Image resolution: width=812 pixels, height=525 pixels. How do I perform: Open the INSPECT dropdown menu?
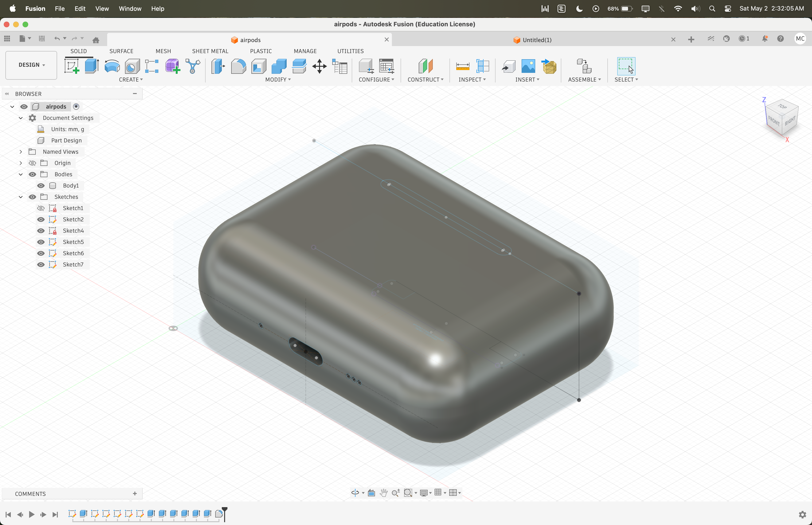(472, 79)
